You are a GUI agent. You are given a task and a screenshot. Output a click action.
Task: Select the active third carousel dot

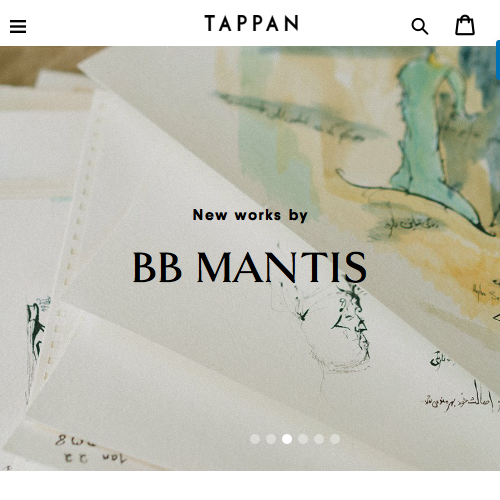click(287, 439)
